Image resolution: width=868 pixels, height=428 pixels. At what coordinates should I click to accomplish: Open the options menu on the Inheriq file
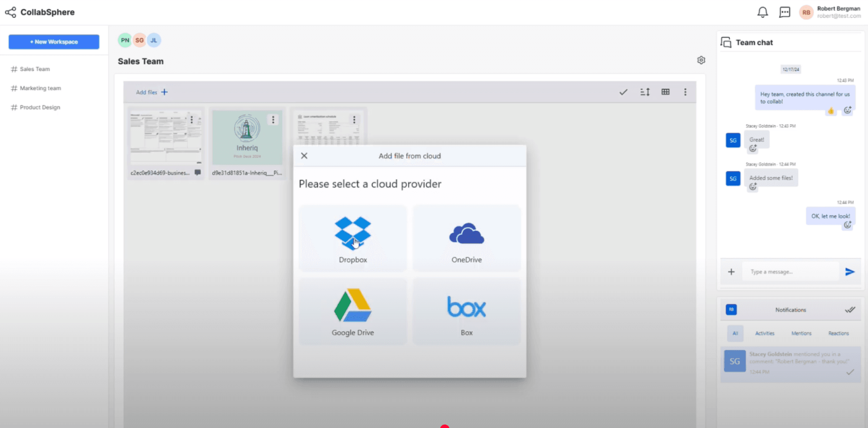pos(273,119)
